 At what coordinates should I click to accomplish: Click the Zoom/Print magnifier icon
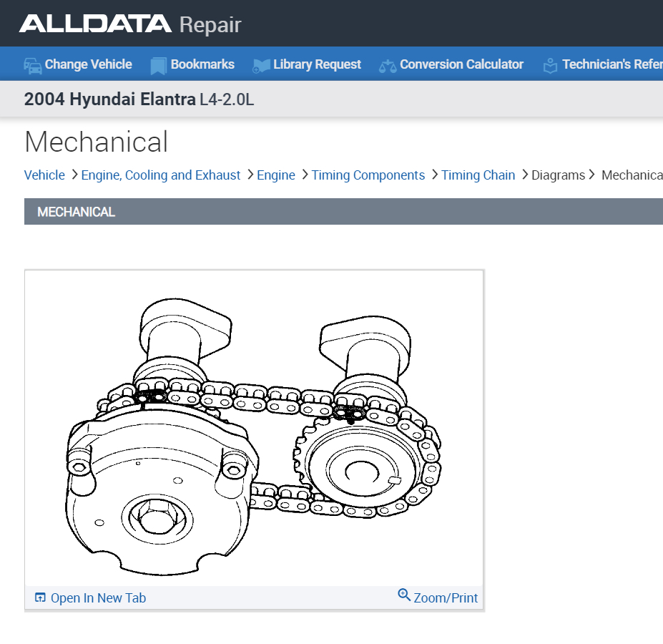click(404, 595)
